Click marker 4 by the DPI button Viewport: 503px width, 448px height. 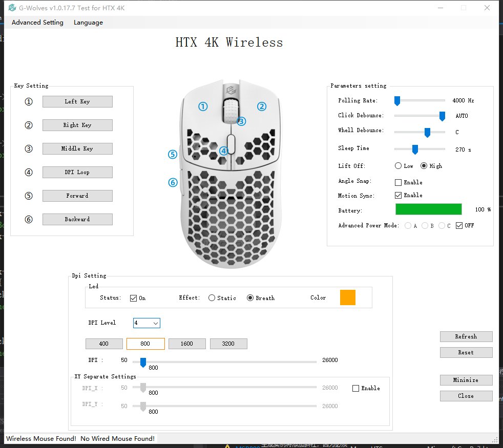pos(224,151)
